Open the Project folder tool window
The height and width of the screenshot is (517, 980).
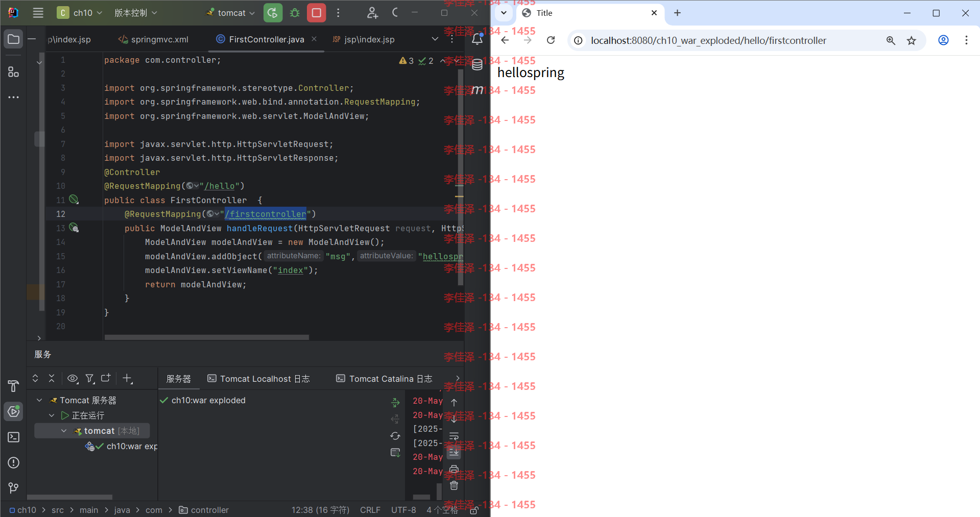click(14, 39)
